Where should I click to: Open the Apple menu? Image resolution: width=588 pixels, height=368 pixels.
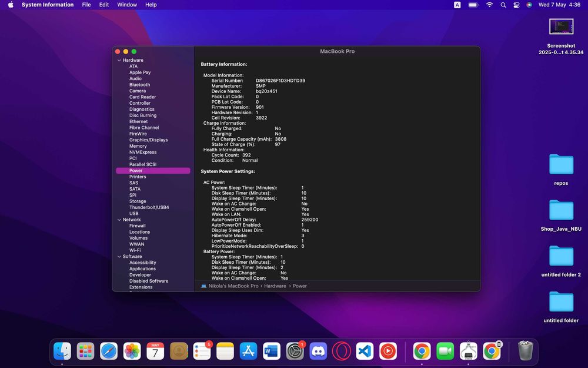click(x=11, y=5)
